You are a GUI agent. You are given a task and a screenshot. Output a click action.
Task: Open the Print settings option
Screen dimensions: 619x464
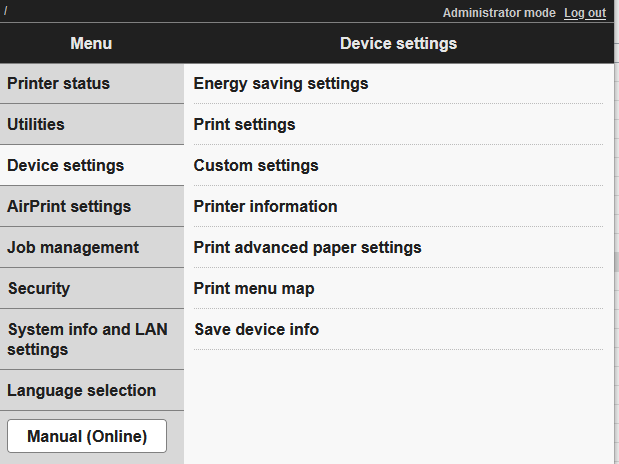(244, 124)
